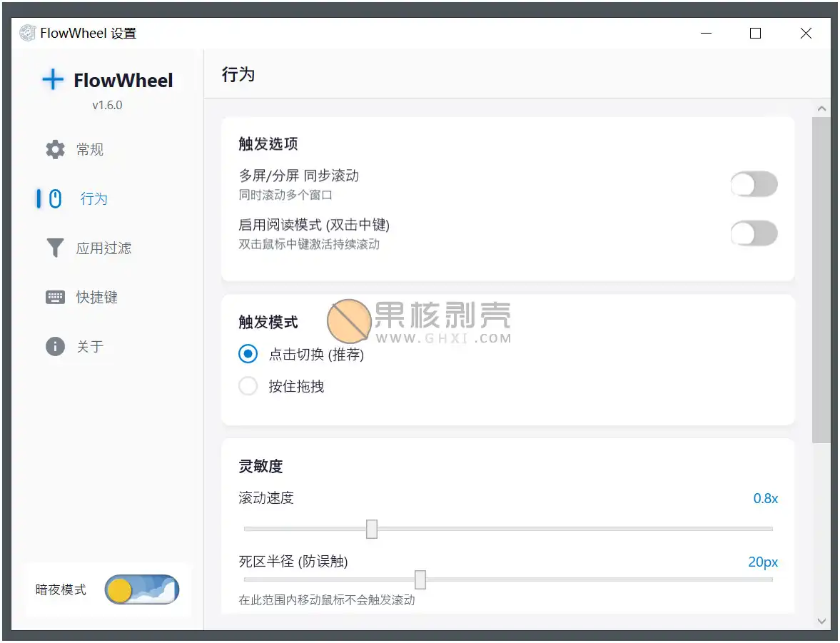Click the blue 0.8x speed value

pyautogui.click(x=765, y=498)
